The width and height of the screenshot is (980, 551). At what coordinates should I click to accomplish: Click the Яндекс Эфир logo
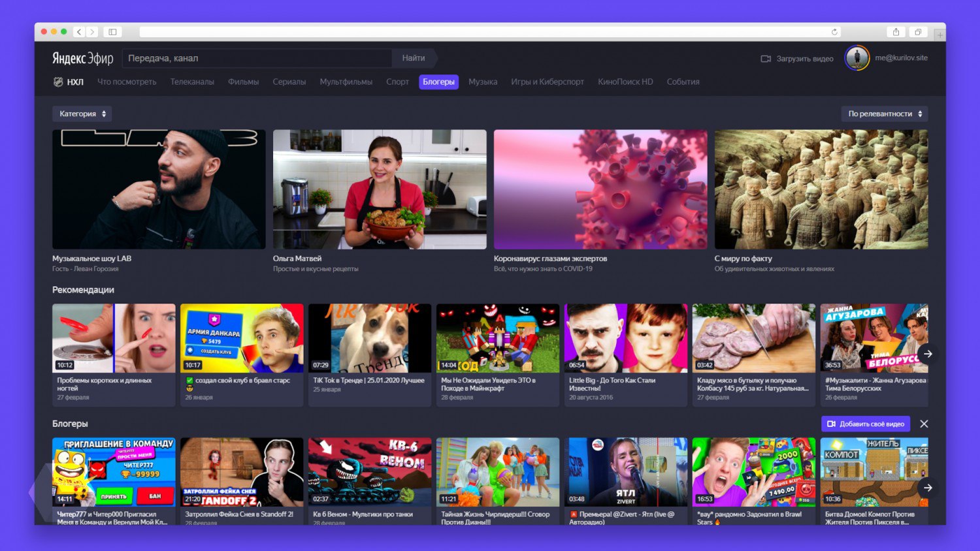point(83,58)
